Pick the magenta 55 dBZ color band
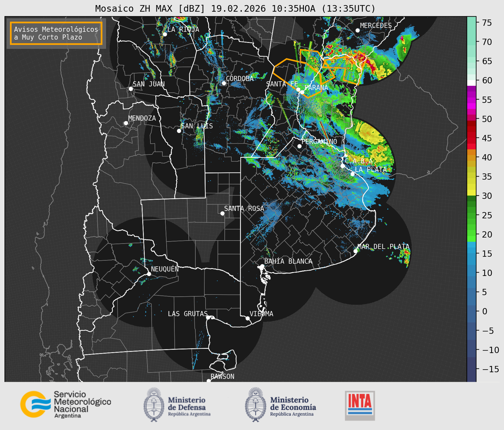Viewport: 504px width, 430px height. pos(471,100)
